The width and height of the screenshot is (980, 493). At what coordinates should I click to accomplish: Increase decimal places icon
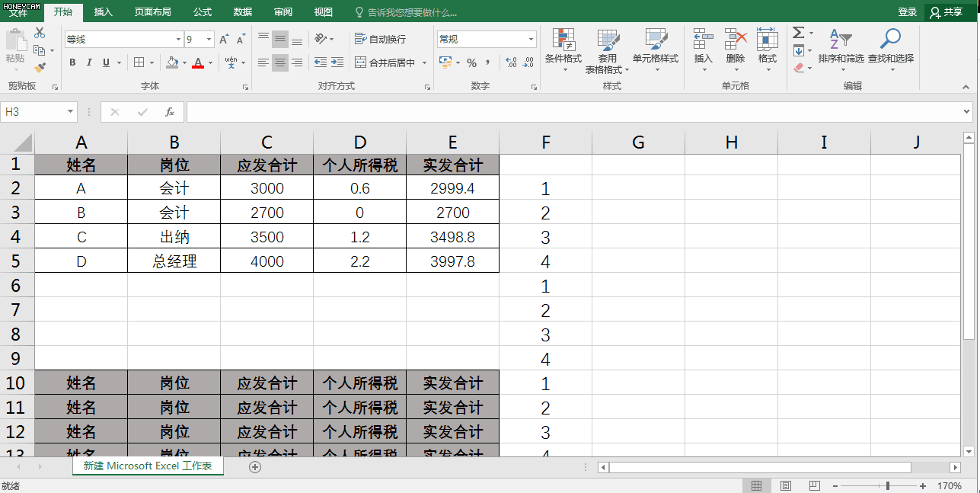pos(511,62)
